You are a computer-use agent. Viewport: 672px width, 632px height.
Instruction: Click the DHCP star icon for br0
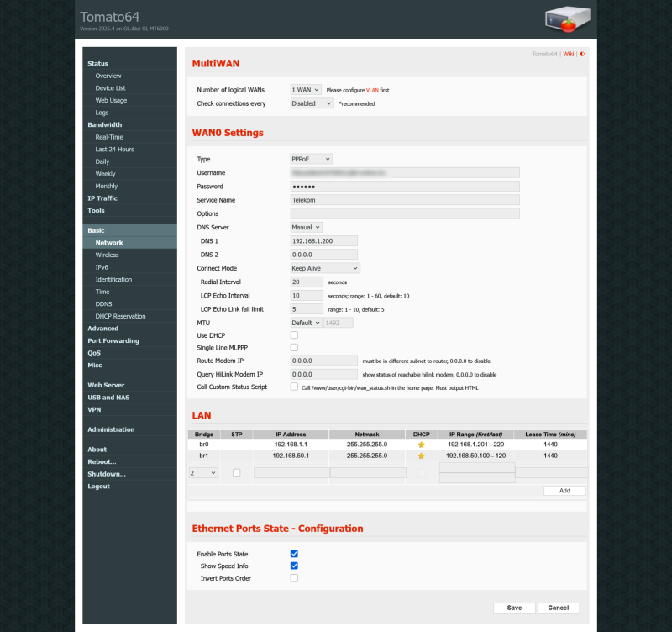point(422,445)
